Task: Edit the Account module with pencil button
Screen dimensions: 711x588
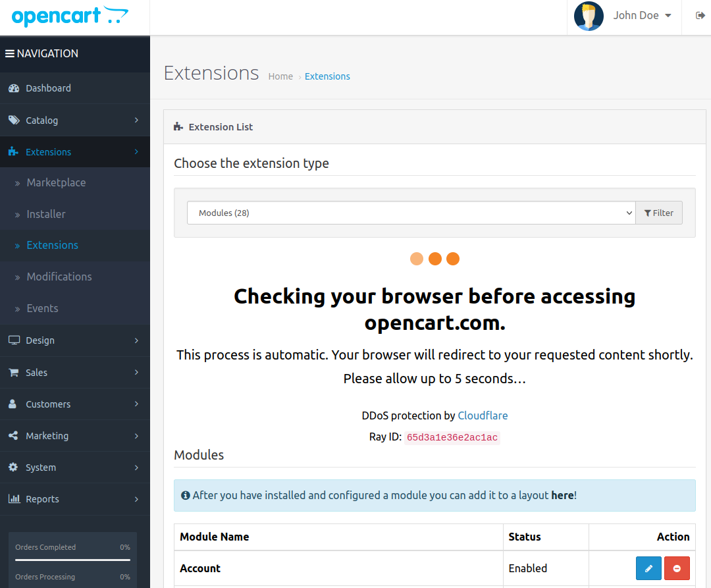Action: pyautogui.click(x=648, y=568)
